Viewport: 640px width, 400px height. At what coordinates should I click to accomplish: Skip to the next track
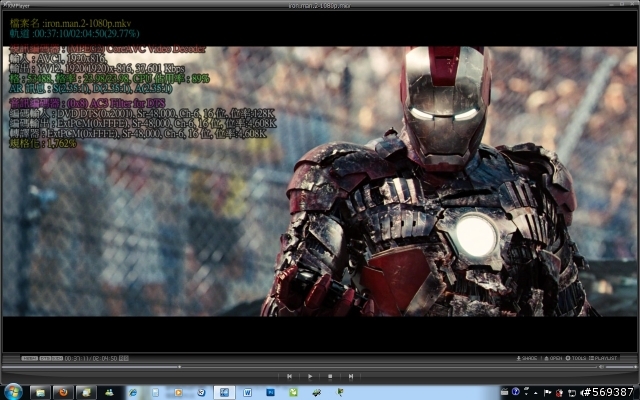[351, 376]
